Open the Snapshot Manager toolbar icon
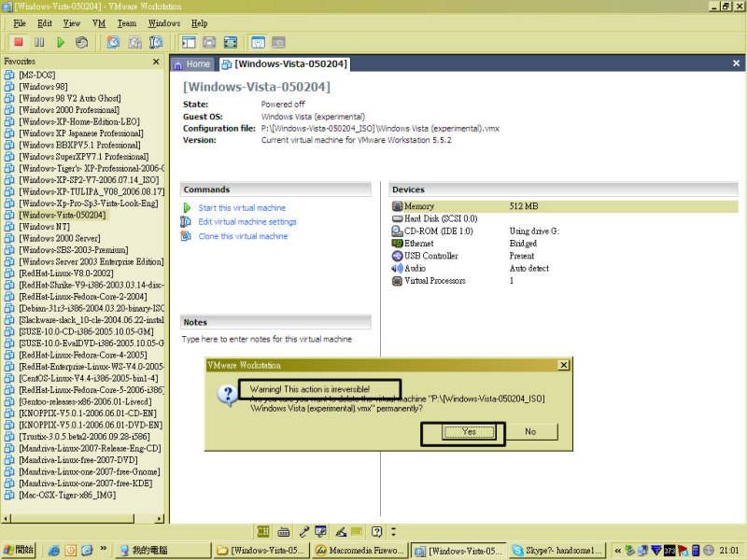This screenshot has height=560, width=747. pyautogui.click(x=156, y=42)
